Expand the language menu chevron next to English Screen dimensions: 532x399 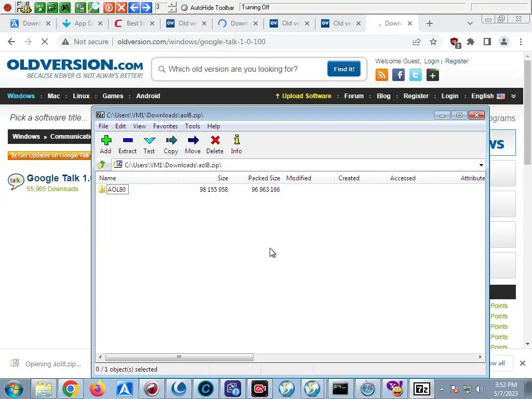(514, 96)
